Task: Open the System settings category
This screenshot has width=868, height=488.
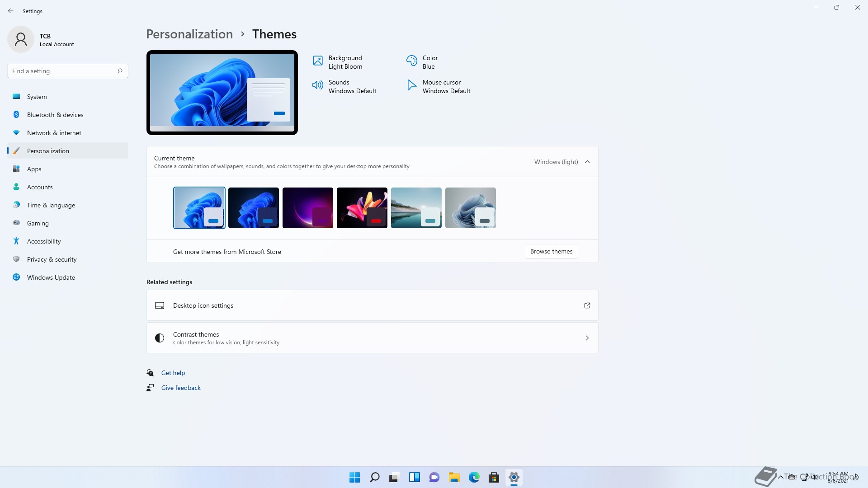Action: 37,97
